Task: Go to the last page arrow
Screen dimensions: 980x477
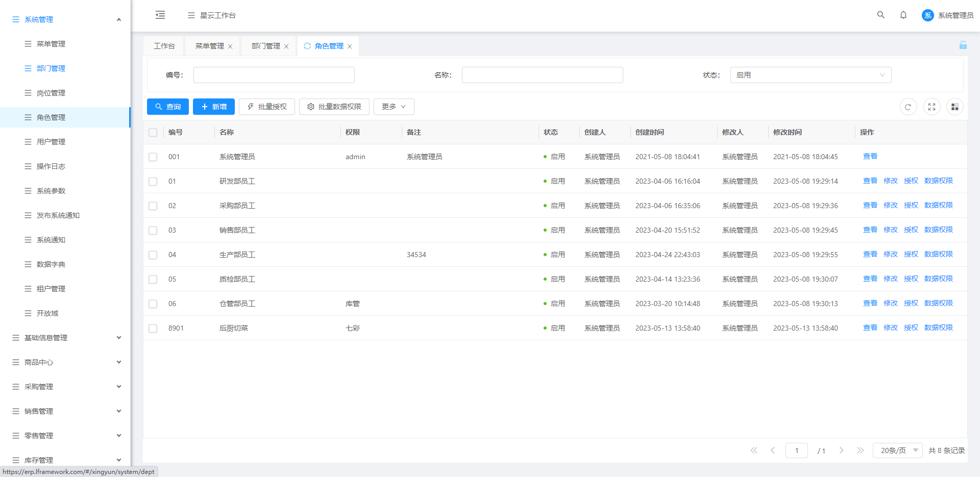Action: [x=861, y=450]
